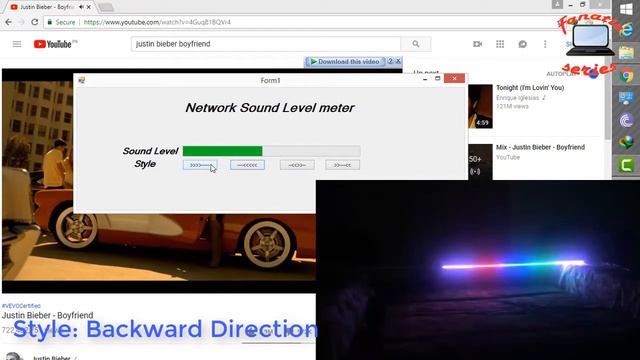Toggle the Autoplay switch
This screenshot has height=360, width=640.
(593, 74)
